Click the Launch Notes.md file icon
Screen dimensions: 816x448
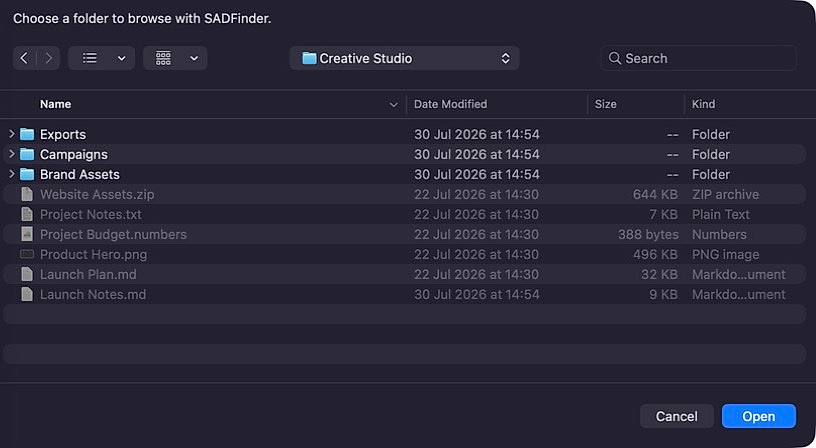[x=27, y=295]
